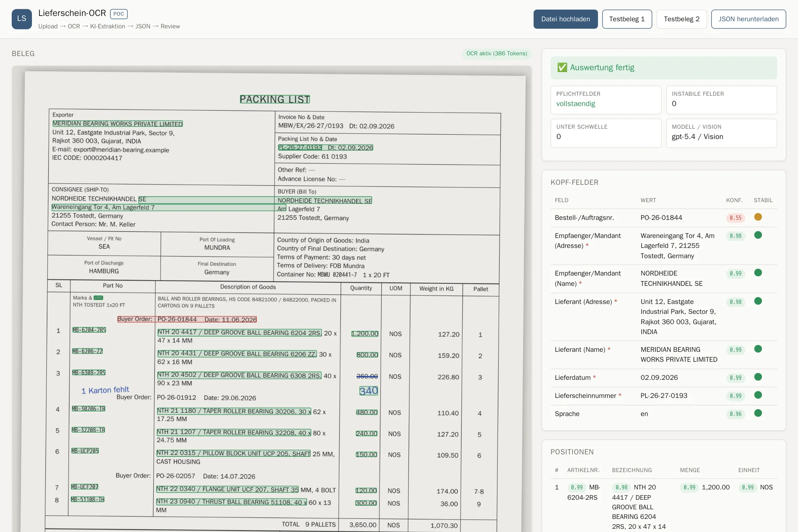Click highlighted quantity 480.00

pos(367,412)
